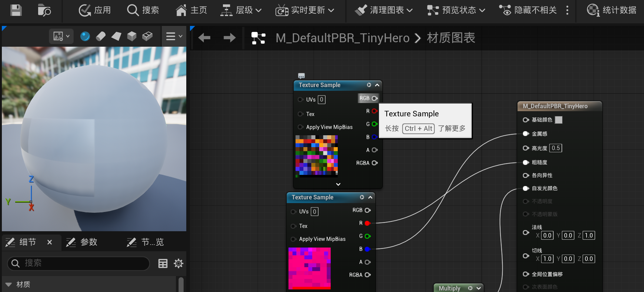Collapse the top Texture Sample node
Screen dimensions: 644x292
[377, 85]
